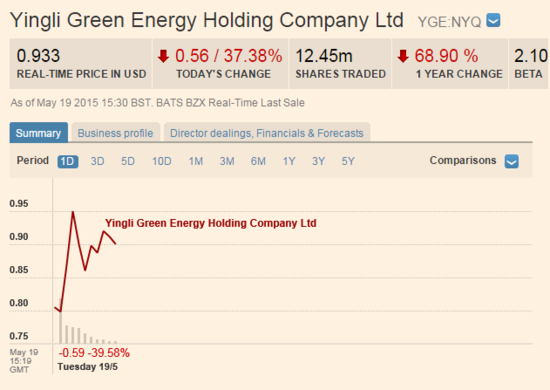Choose the 1M period option

tap(196, 161)
